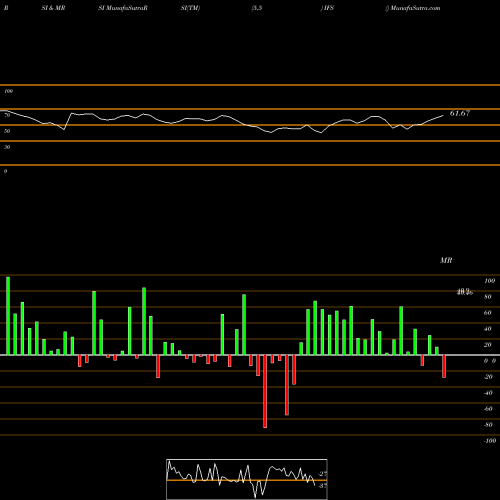Click the SI MunafaSutraR header label
Viewport: 500px width, 500px height.
pos(123,8)
